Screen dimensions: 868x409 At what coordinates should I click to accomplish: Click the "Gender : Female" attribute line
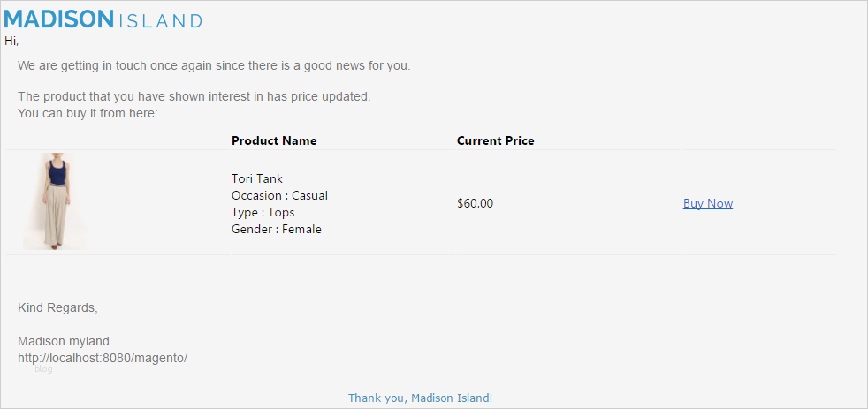pos(277,229)
